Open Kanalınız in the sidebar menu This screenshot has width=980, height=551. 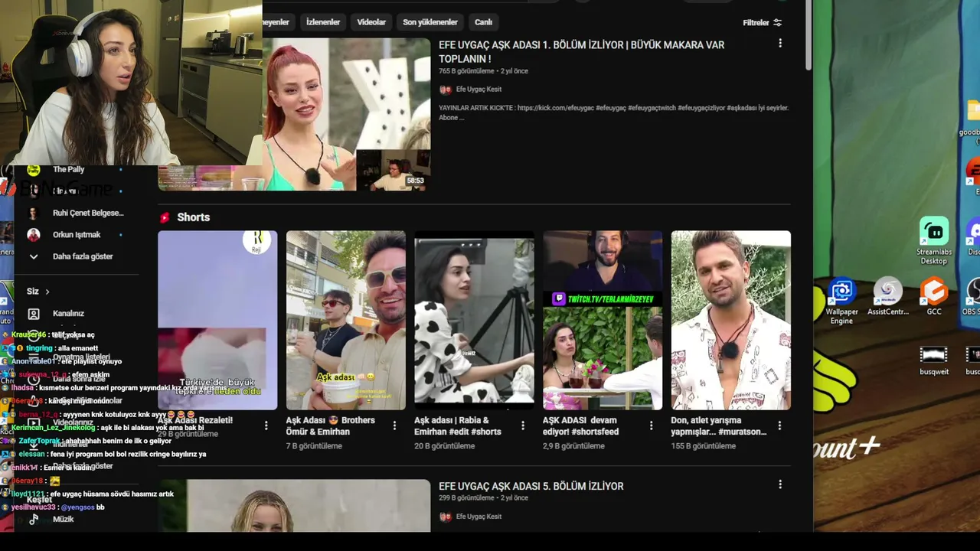68,314
